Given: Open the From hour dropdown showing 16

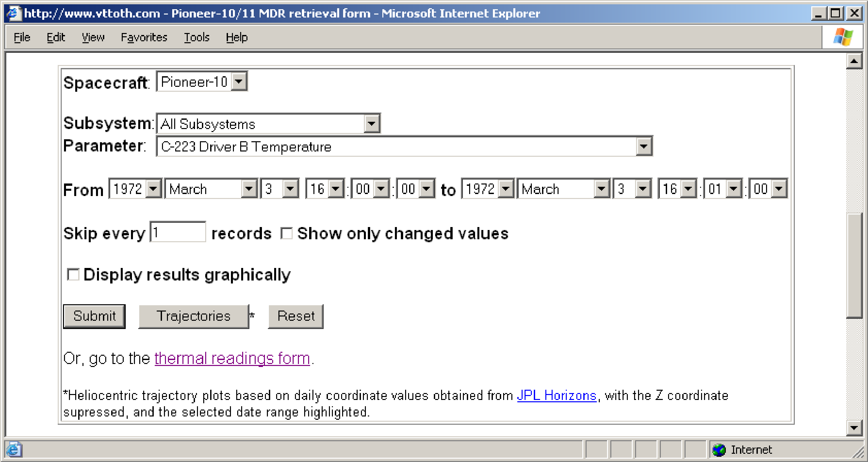Looking at the screenshot, I should (325, 188).
